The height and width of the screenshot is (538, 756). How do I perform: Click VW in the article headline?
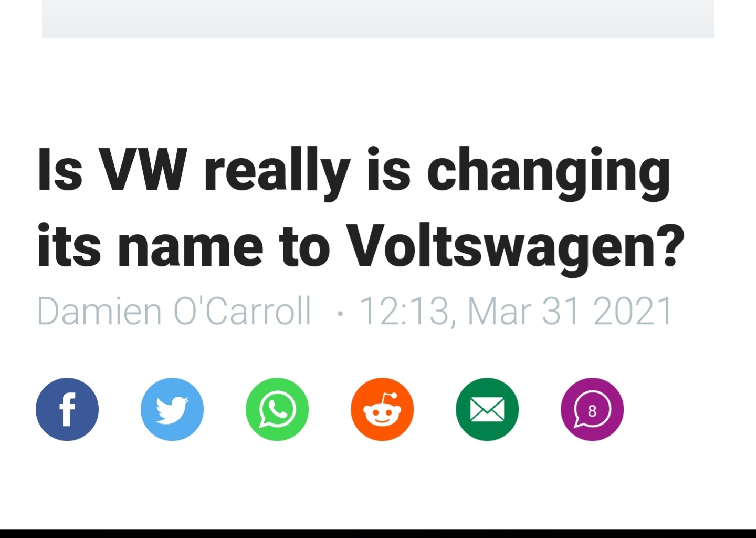click(143, 170)
